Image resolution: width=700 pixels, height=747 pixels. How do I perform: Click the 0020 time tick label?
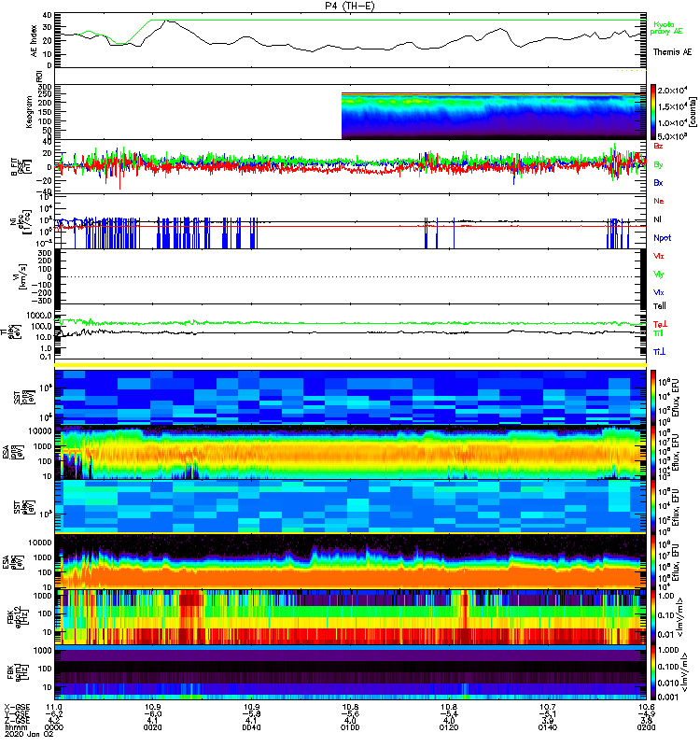click(x=152, y=727)
